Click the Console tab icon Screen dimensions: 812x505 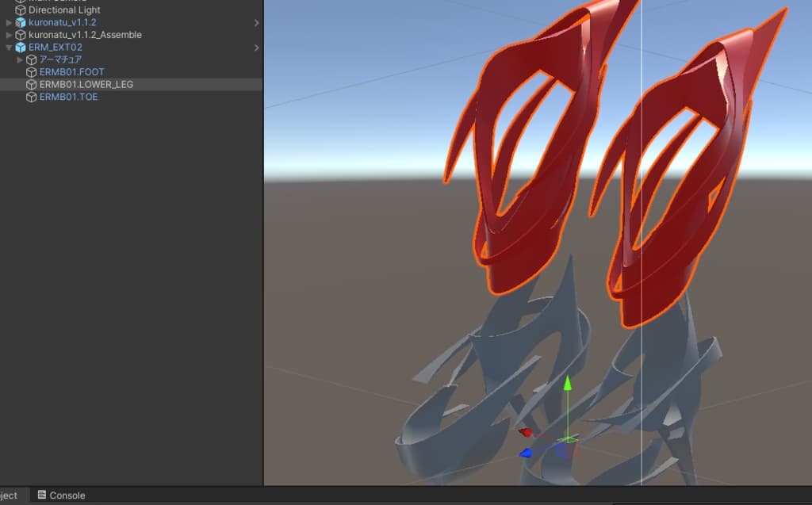(x=42, y=495)
